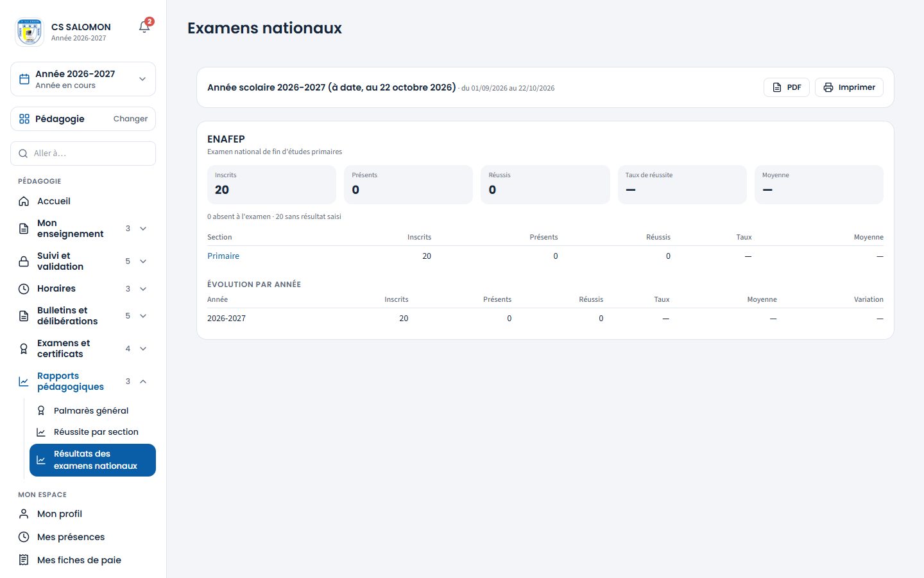
Task: Click Changer next to Pédagogie
Action: point(130,119)
